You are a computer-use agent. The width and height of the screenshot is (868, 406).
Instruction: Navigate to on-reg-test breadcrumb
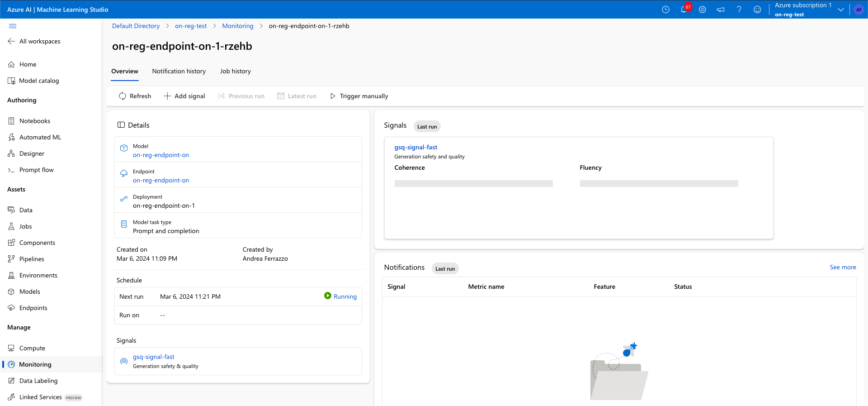click(x=191, y=26)
